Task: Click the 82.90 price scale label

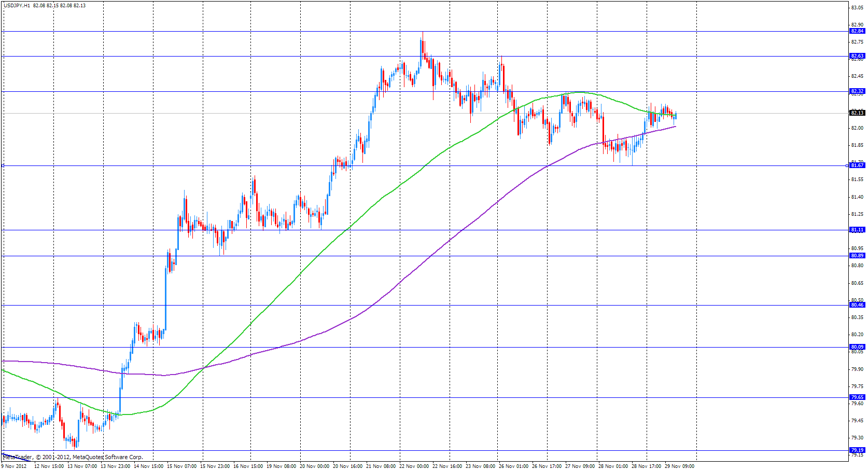Action: (857, 24)
